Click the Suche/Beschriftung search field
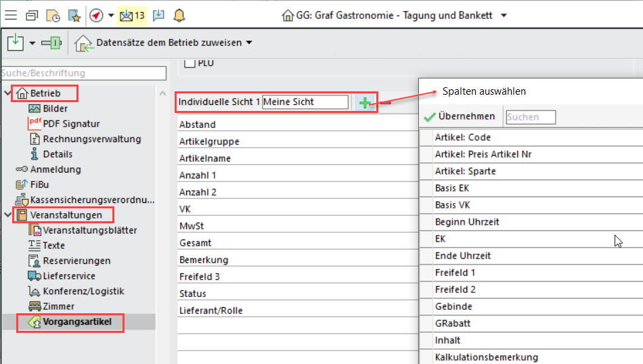This screenshot has width=643, height=364. point(83,73)
